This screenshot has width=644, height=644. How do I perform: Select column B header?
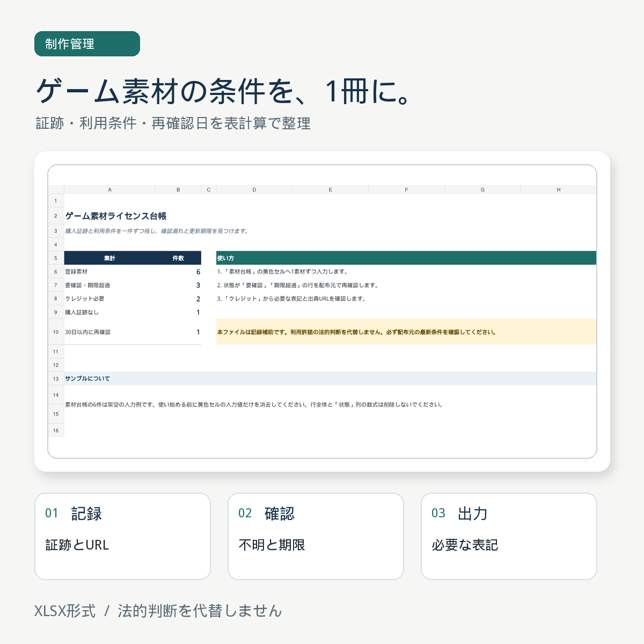178,189
